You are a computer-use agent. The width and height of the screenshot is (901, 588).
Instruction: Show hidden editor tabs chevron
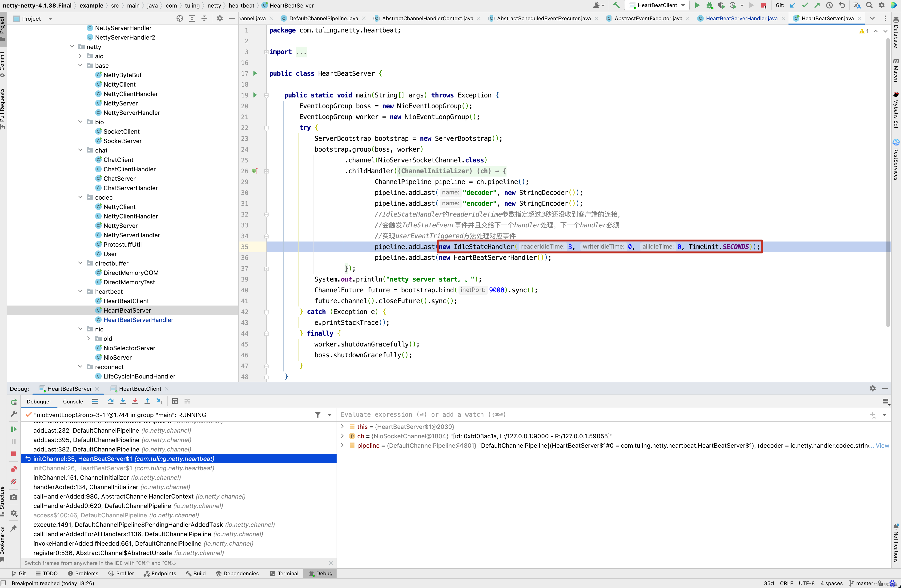872,18
